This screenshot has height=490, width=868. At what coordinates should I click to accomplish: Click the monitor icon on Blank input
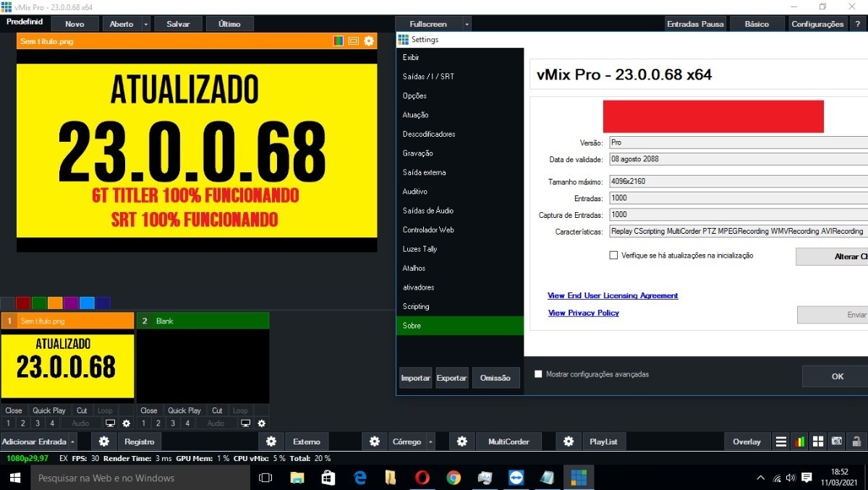click(x=246, y=423)
